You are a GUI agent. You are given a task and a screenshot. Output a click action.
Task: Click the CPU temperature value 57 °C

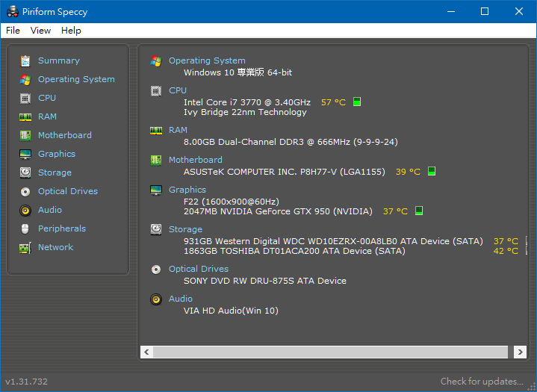pyautogui.click(x=334, y=102)
